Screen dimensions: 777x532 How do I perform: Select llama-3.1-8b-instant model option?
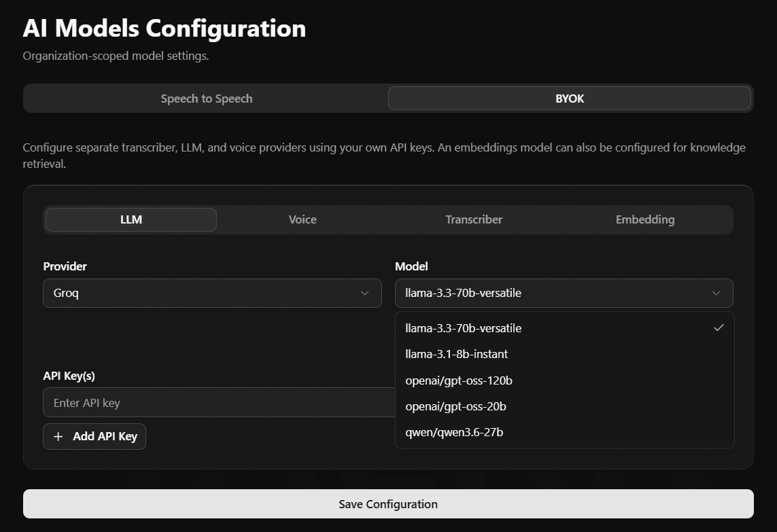click(564, 354)
